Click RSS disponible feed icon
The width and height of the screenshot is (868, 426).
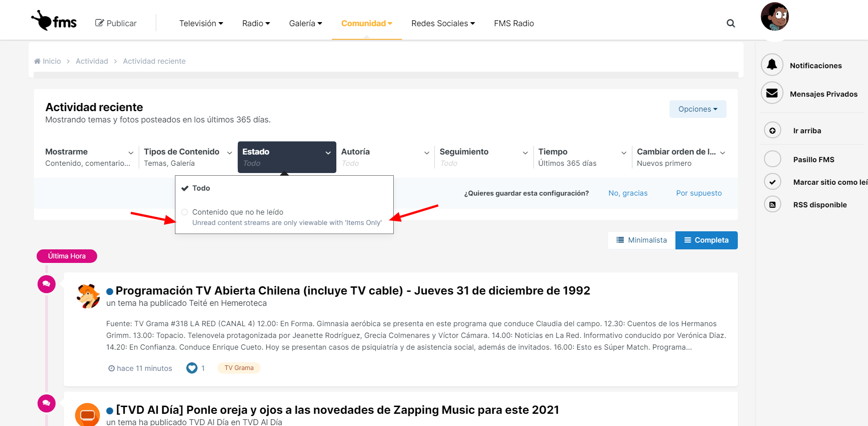click(x=773, y=205)
